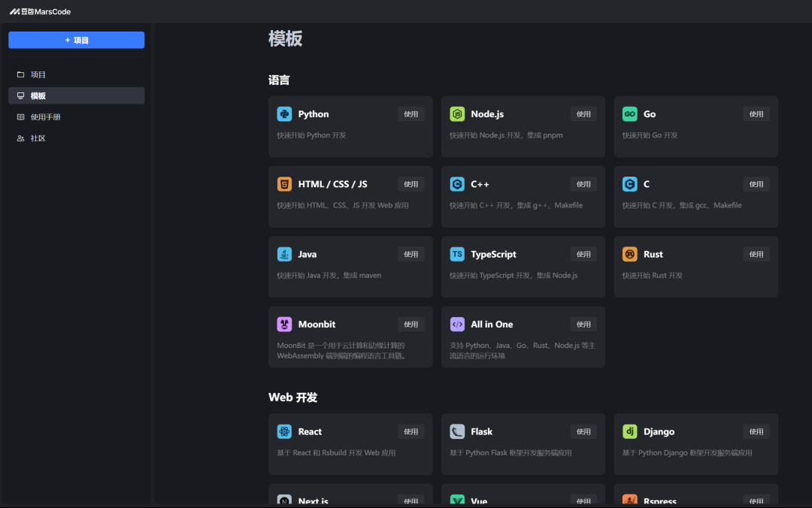Click the Python template icon
Screen dimensions: 812x508
(284, 114)
